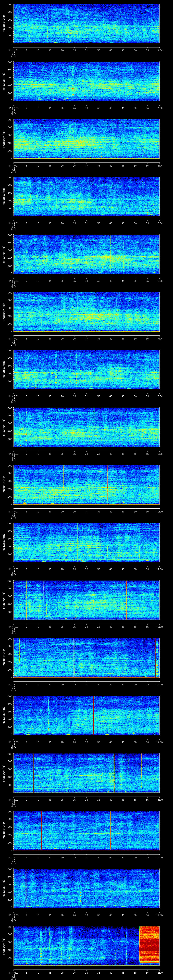Open the spectrogram panel starting at 11:12:00

(87, 658)
